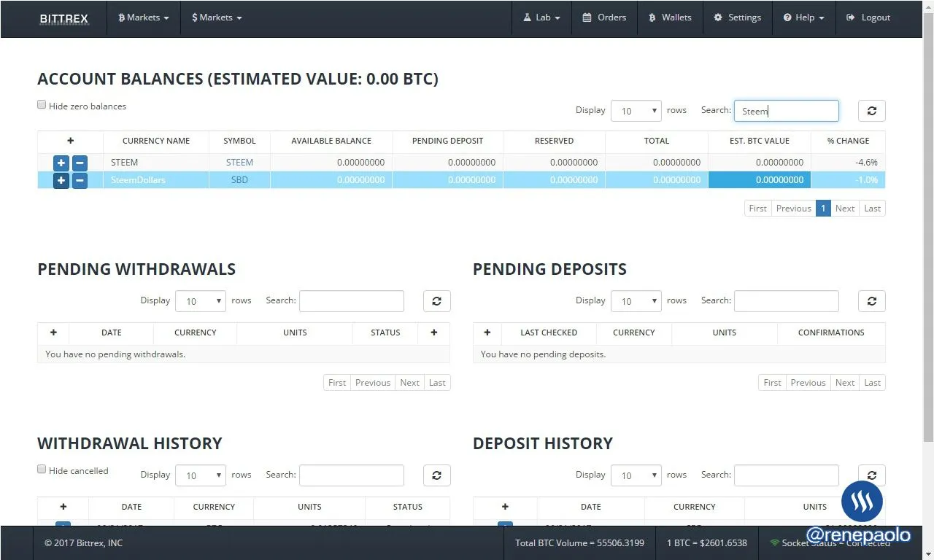Go to the Wallets page

click(x=670, y=17)
